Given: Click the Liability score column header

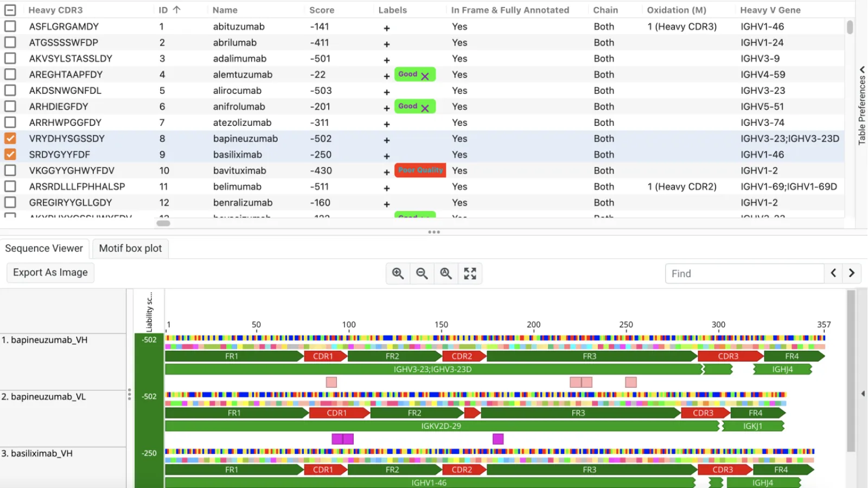Looking at the screenshot, I should click(x=149, y=312).
